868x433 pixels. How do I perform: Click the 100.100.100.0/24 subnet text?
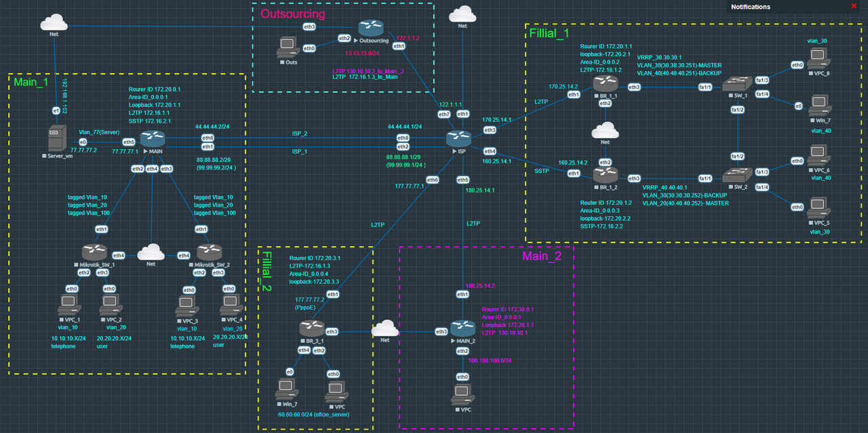coord(490,360)
